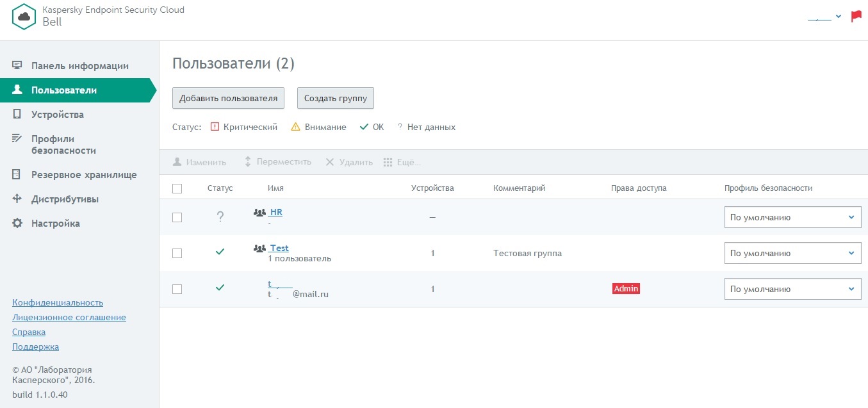This screenshot has width=868, height=408.
Task: Open security profile dropdown for HR
Action: tap(792, 217)
